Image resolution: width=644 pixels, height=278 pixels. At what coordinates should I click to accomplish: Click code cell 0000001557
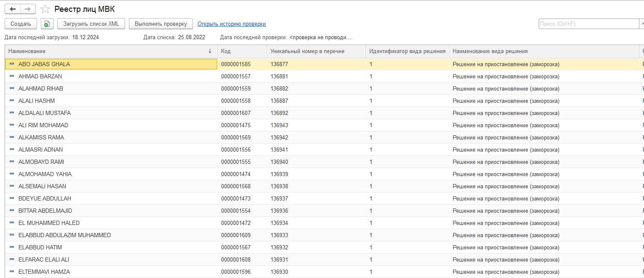coord(242,76)
